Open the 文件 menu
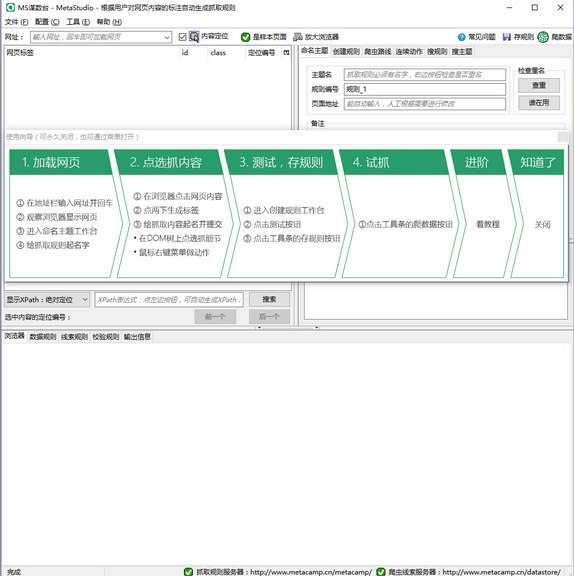The image size is (574, 576). click(x=16, y=22)
